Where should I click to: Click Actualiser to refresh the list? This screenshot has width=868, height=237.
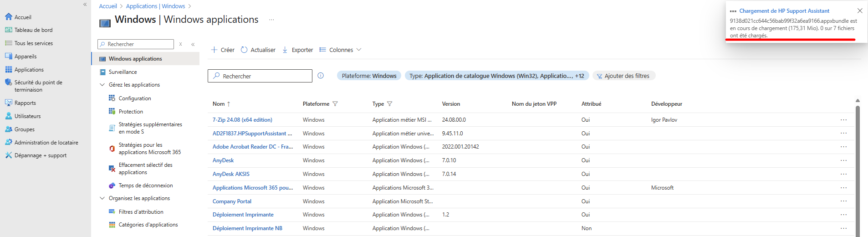[x=258, y=50]
